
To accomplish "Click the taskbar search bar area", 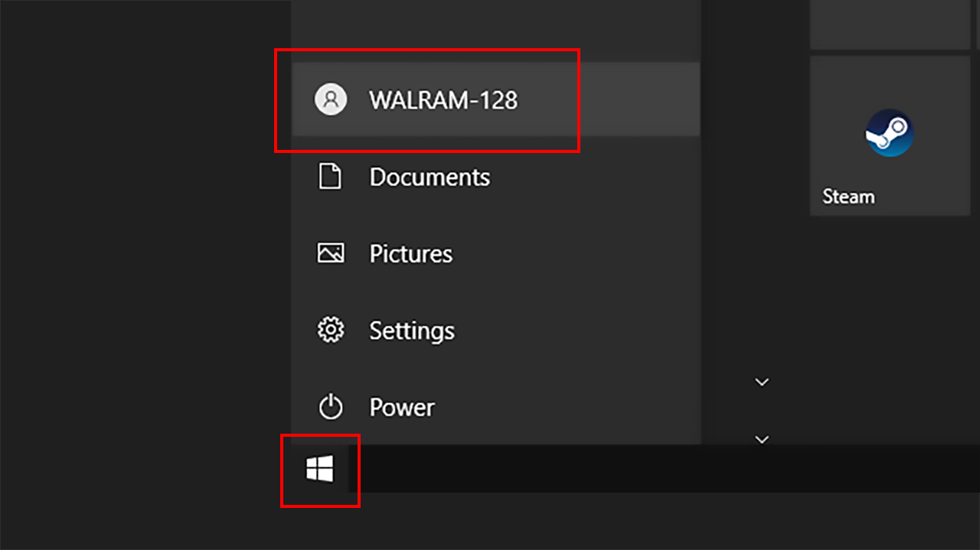I will coord(664,469).
